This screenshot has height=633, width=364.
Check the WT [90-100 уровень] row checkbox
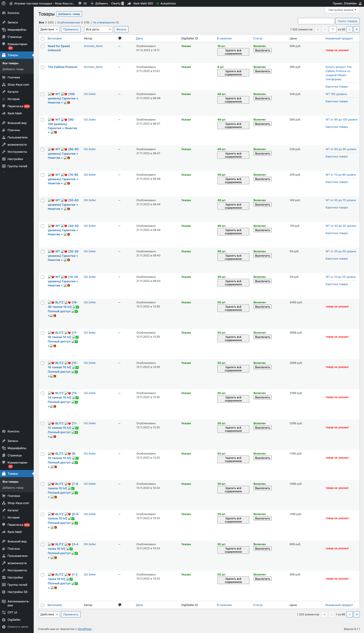click(43, 120)
